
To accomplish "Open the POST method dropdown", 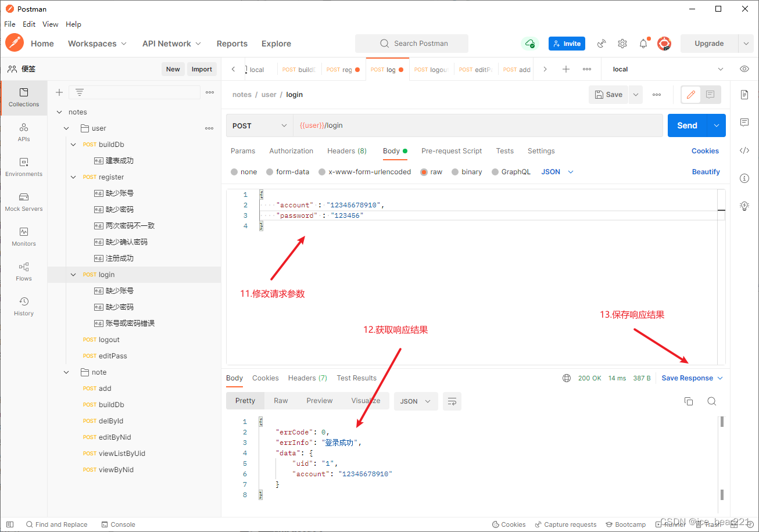I will click(x=259, y=125).
